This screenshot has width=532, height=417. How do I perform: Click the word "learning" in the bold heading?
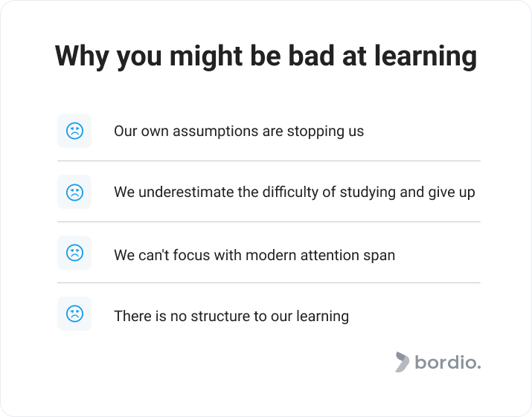(426, 56)
